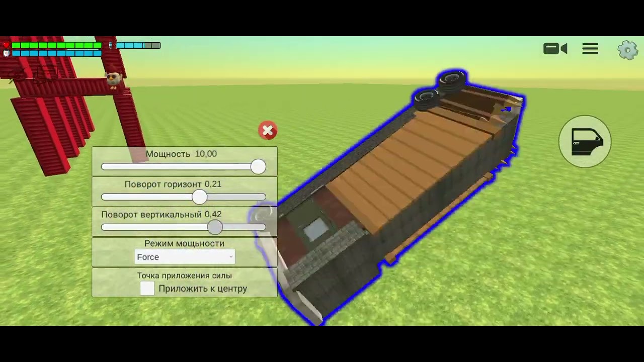Image resolution: width=644 pixels, height=362 pixels.
Task: Open settings with the gear icon
Action: pos(628,50)
